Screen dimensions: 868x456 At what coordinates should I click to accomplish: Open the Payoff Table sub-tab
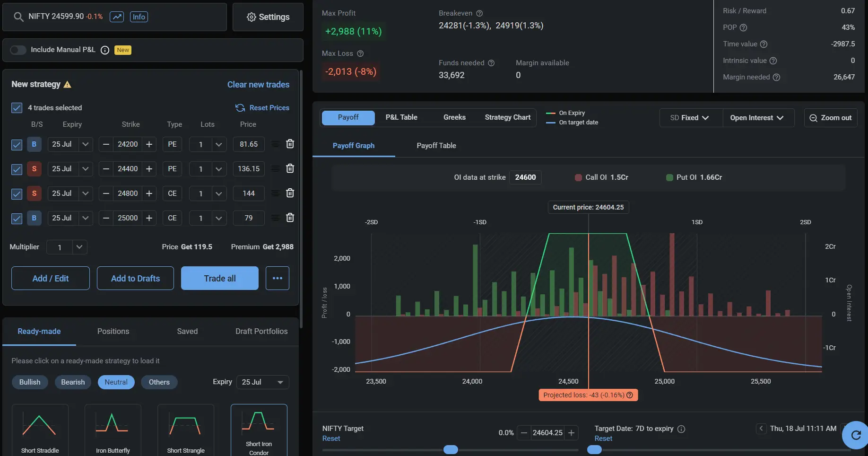(x=436, y=146)
